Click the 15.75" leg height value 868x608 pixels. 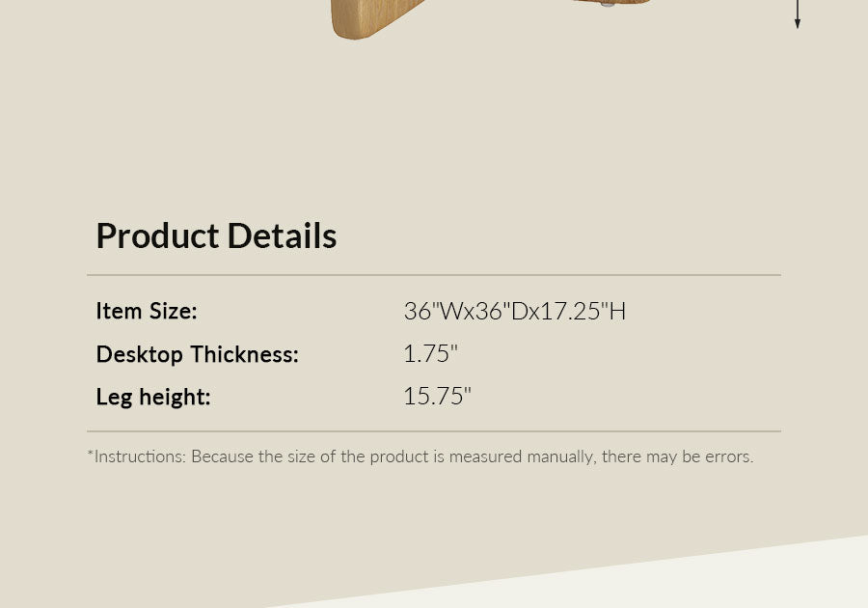pos(437,397)
